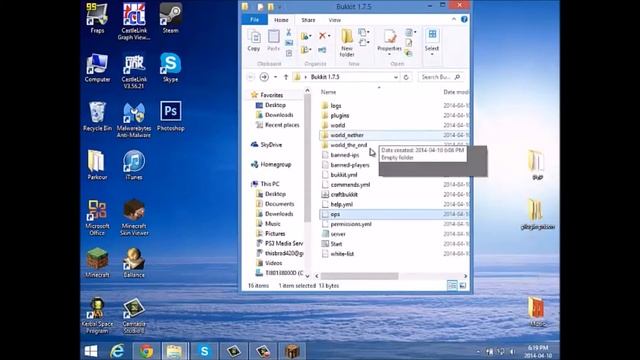The width and height of the screenshot is (640, 360).
Task: Select the ops file
Action: coord(335,214)
